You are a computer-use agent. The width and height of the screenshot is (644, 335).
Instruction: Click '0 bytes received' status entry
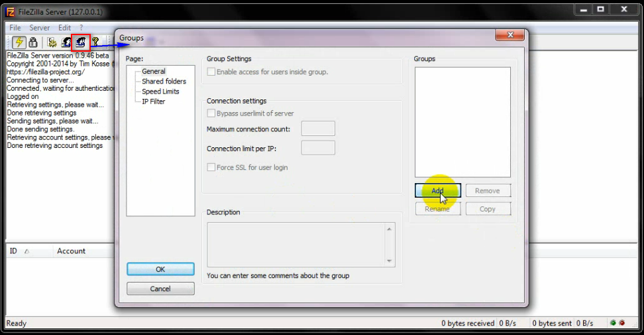coord(468,324)
